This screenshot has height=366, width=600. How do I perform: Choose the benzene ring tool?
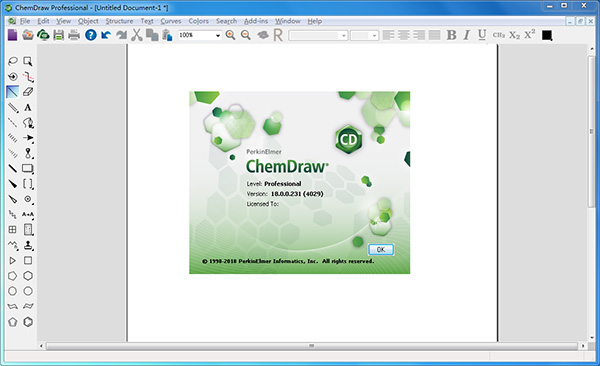pyautogui.click(x=28, y=322)
